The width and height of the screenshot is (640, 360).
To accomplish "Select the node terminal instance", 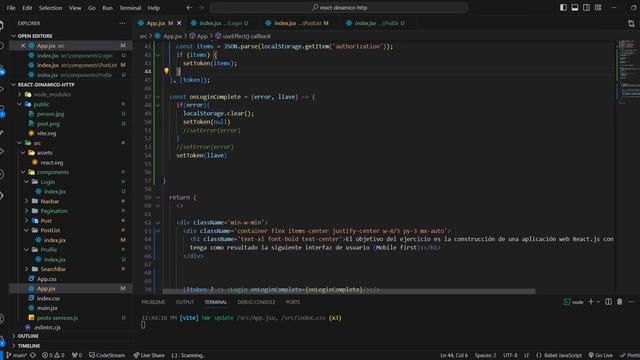I will click(573, 302).
